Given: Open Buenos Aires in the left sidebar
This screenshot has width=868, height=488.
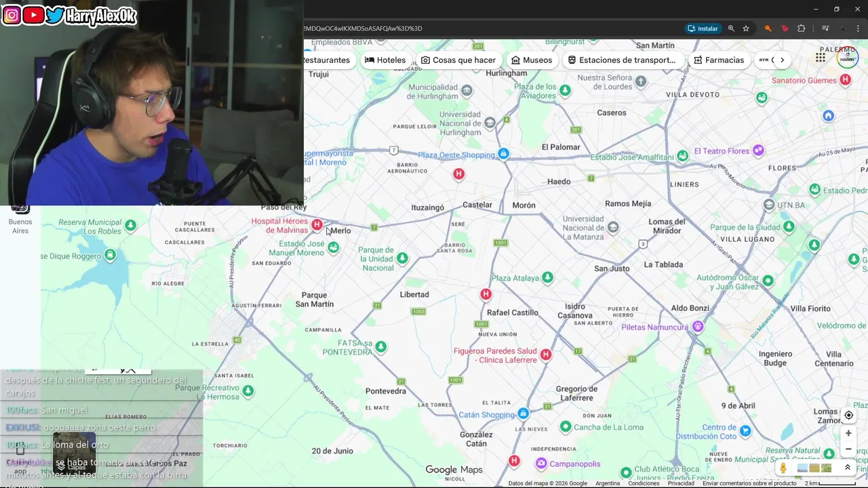Looking at the screenshot, I should [20, 221].
